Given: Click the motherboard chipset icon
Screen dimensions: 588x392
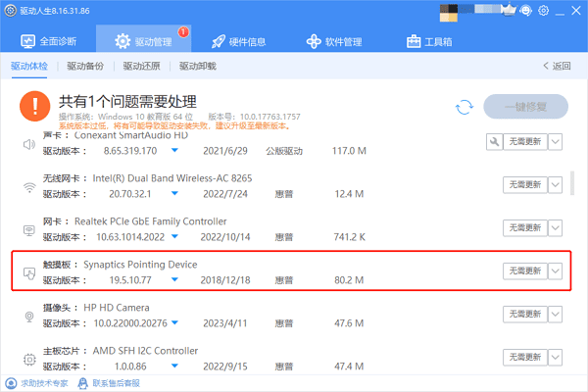Looking at the screenshot, I should point(29,360).
